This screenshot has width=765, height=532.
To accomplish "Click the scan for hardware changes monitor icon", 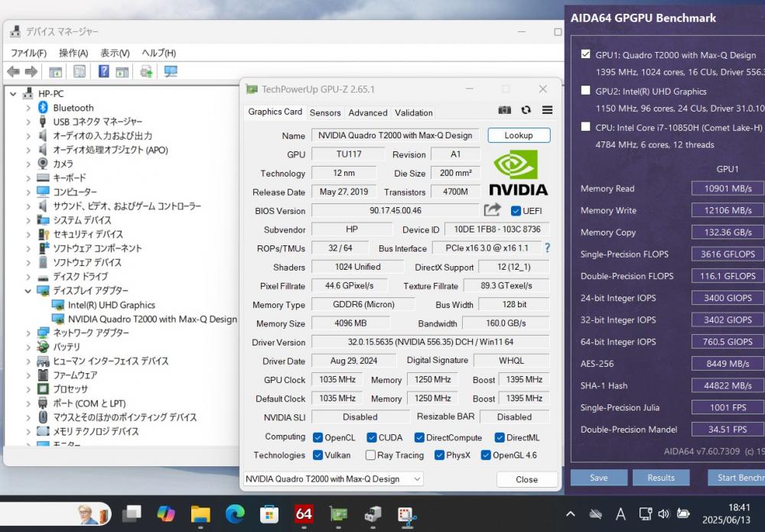I will coord(171,71).
